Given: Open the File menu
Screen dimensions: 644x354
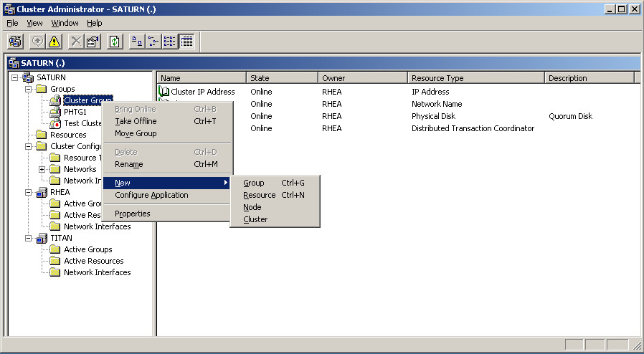Looking at the screenshot, I should coord(12,23).
